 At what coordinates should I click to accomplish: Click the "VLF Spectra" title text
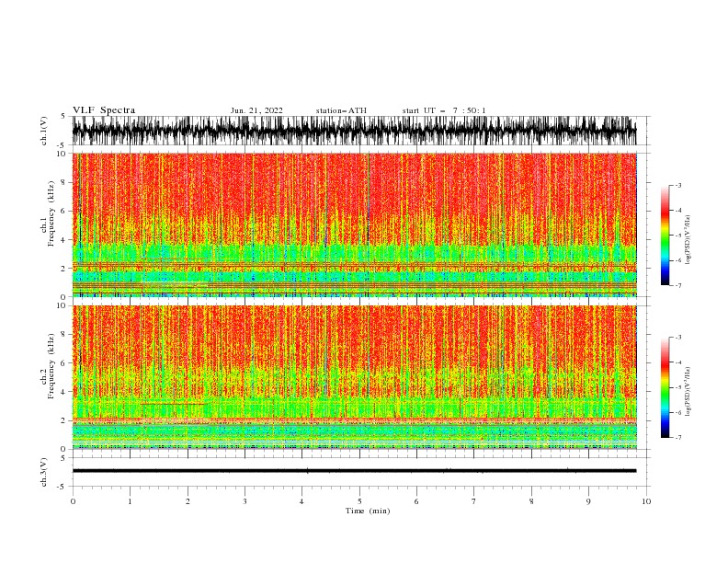(x=104, y=110)
